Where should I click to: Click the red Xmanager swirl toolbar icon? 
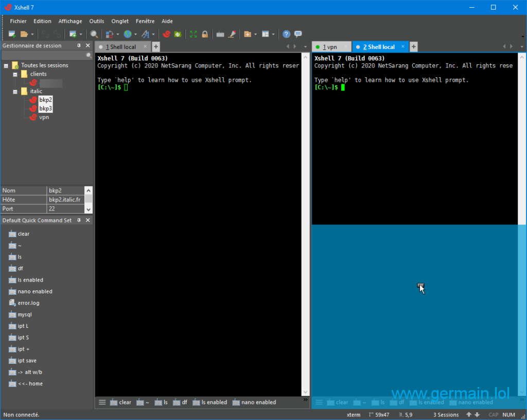coord(166,34)
